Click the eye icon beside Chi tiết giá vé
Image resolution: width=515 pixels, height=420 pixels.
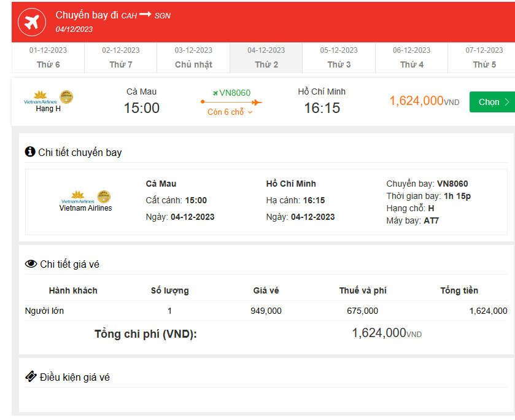pyautogui.click(x=29, y=263)
